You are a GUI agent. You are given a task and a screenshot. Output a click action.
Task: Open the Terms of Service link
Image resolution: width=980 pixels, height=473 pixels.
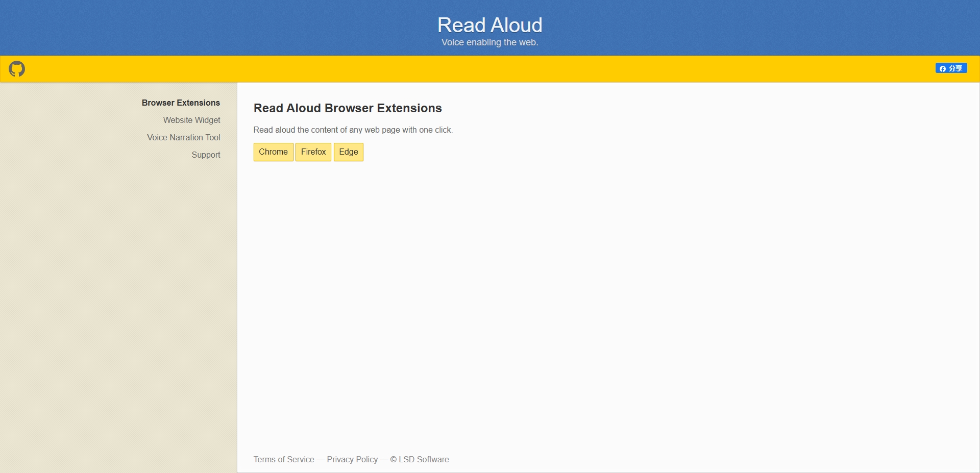[x=284, y=459]
